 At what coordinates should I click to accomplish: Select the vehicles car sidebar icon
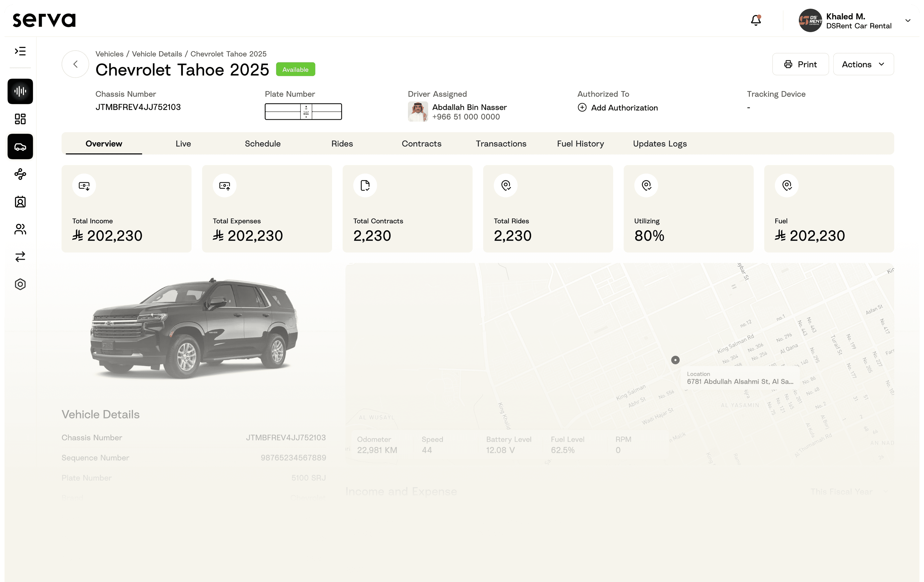pos(20,147)
